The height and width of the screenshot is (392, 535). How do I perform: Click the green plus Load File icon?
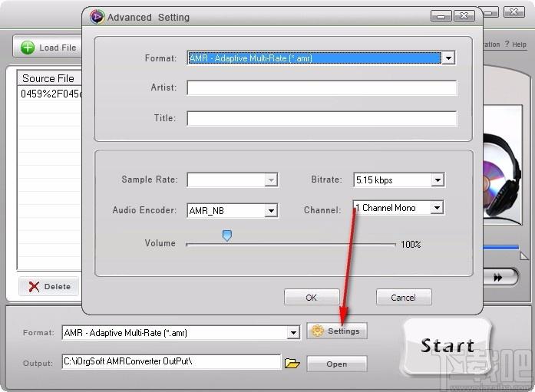click(28, 48)
